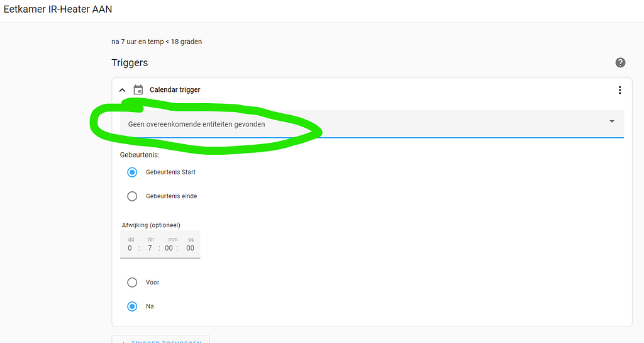Choose the Na offset option

(132, 306)
